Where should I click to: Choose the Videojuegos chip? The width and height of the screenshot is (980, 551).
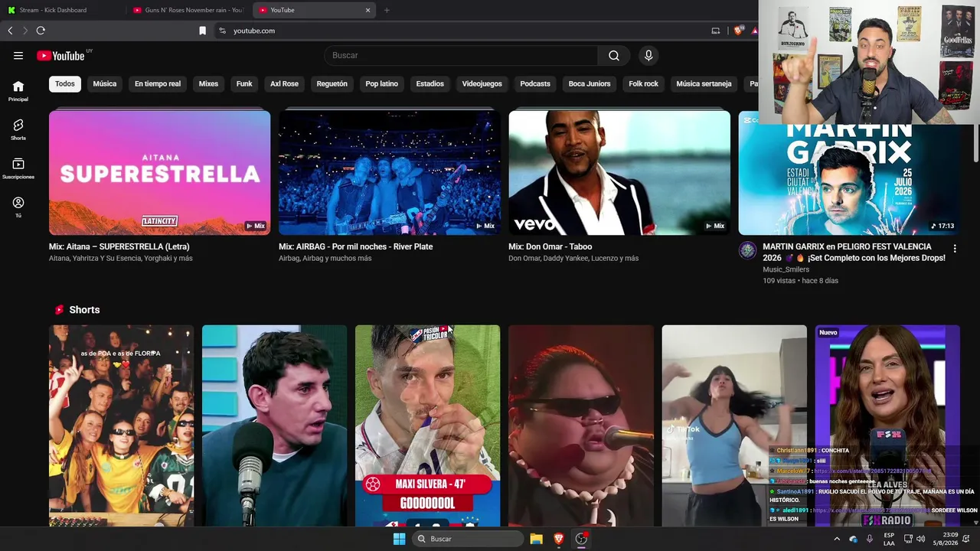click(482, 83)
